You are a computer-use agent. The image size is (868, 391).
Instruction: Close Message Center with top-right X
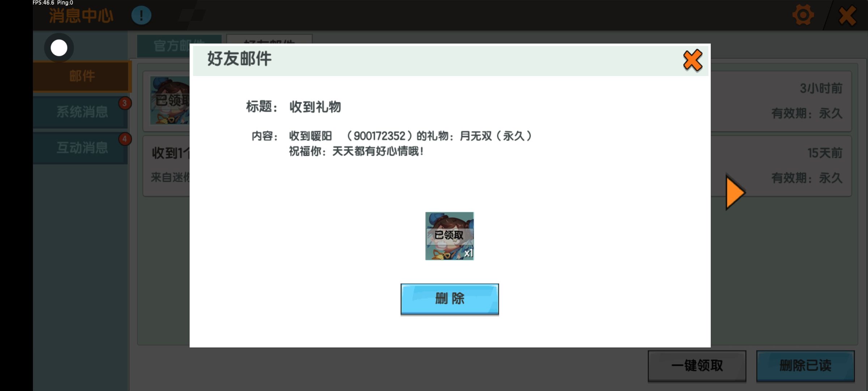847,16
